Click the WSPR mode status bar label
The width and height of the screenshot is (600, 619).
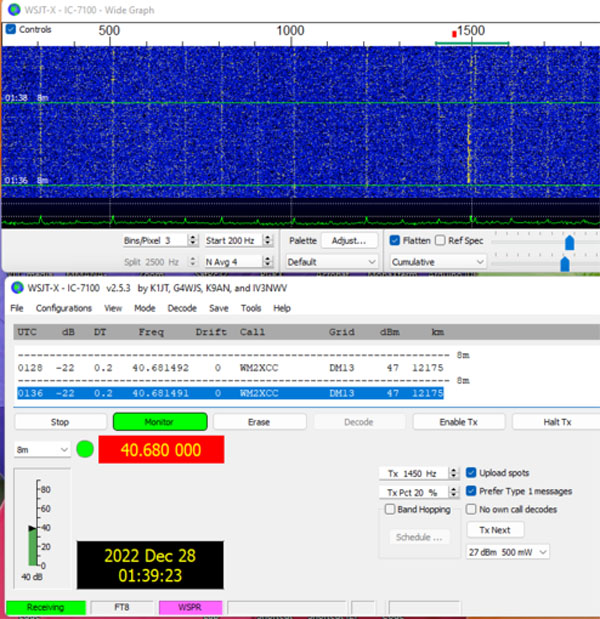190,607
